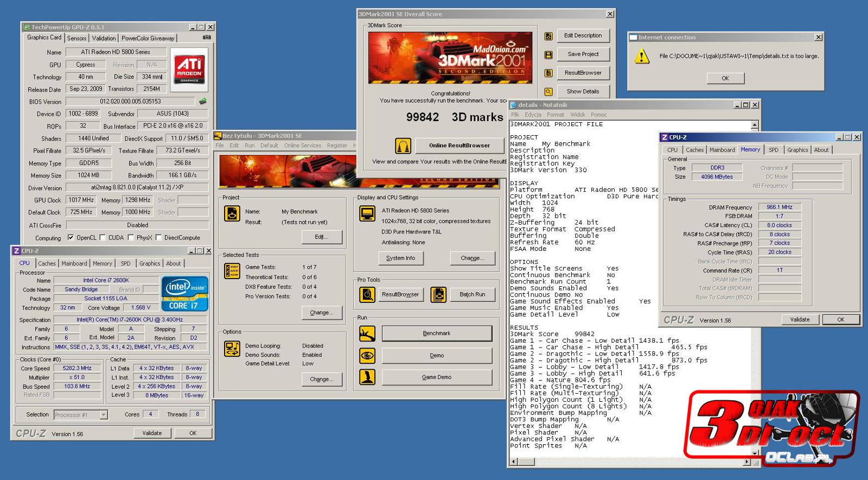
Task: Open Mainboard tab in the CPU-Z CPU window
Action: coord(74,263)
